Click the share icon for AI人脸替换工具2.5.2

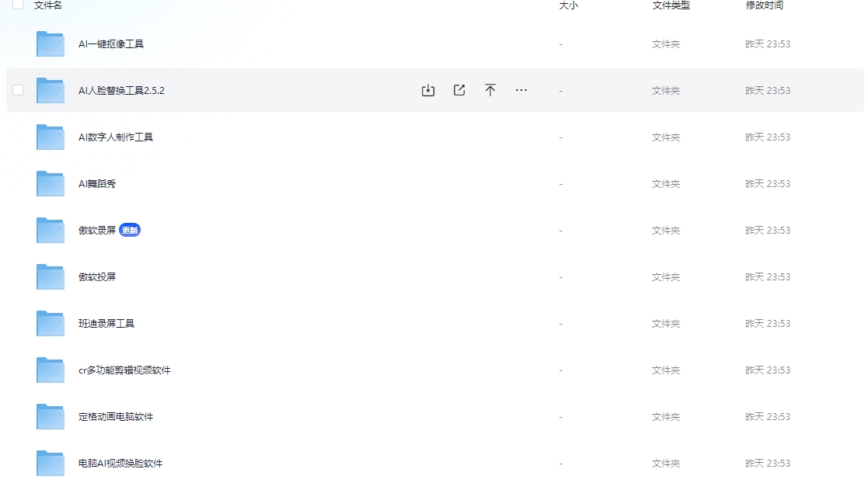point(459,90)
